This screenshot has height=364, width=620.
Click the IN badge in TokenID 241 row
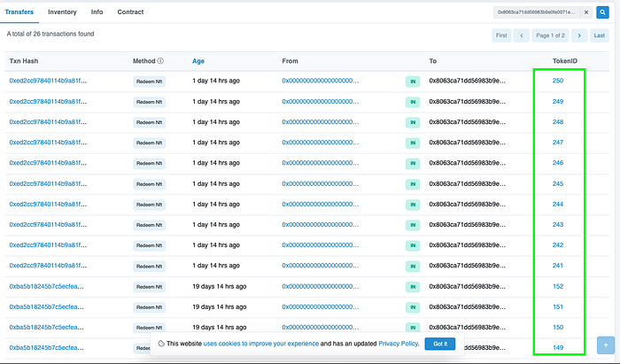point(413,267)
